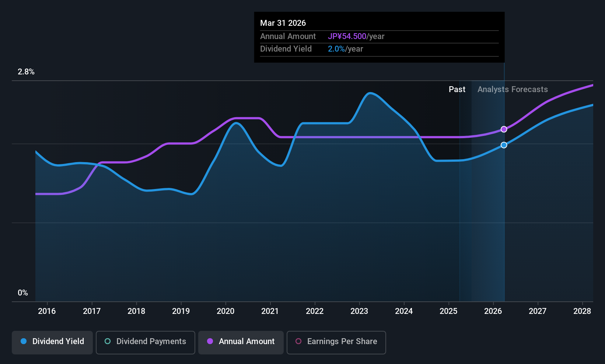
Task: Click the 2022 x-axis label
Action: [x=315, y=311]
